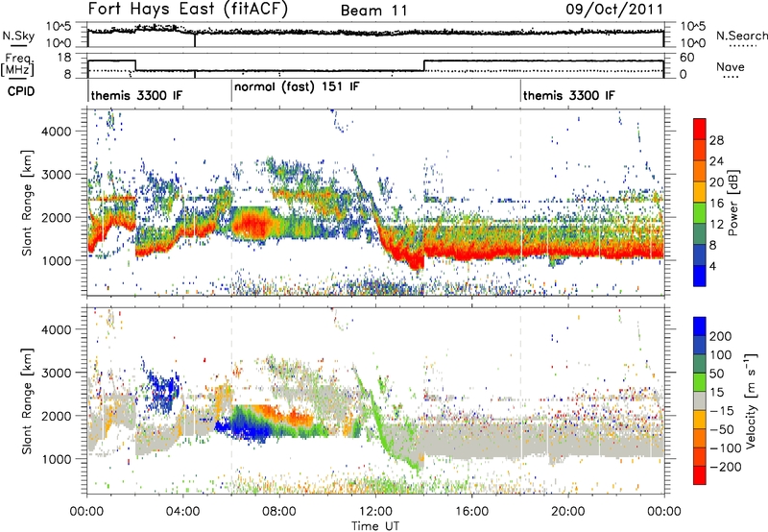This screenshot has width=768, height=532.
Task: Click the blue high-velocity patch near 03:00
Action: pos(163,389)
